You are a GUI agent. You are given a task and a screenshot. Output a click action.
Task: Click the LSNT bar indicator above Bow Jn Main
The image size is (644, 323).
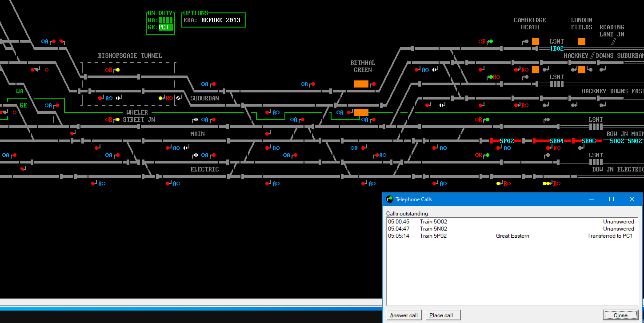(596, 127)
